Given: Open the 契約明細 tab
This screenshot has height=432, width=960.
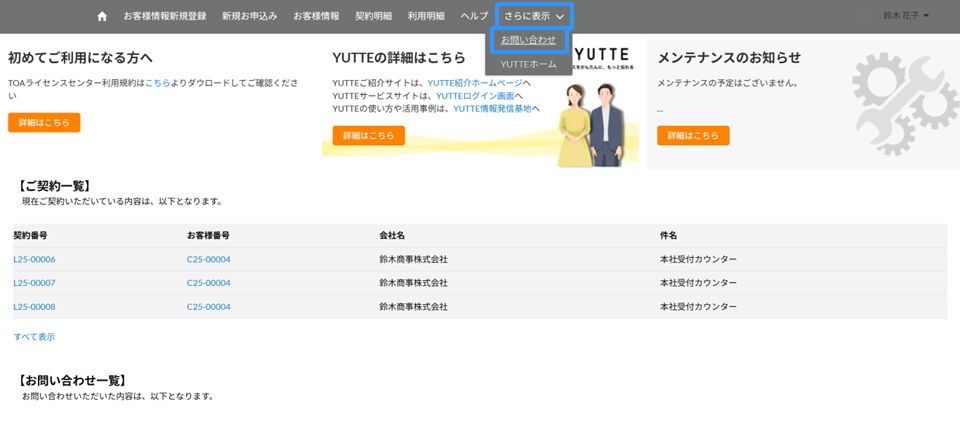Looking at the screenshot, I should tap(373, 16).
